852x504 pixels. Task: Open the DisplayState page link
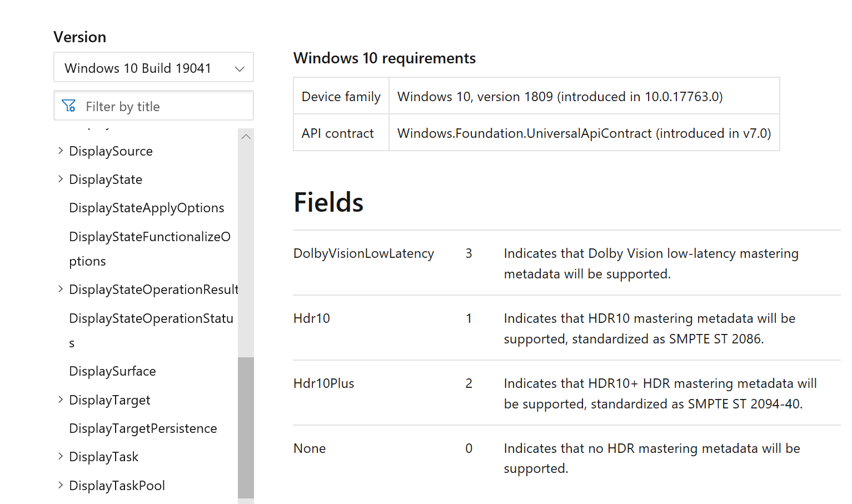[106, 179]
